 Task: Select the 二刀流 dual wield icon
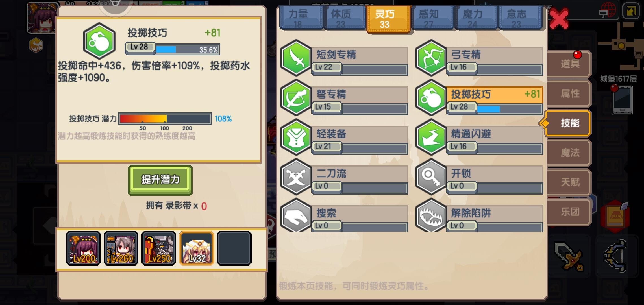pyautogui.click(x=296, y=177)
